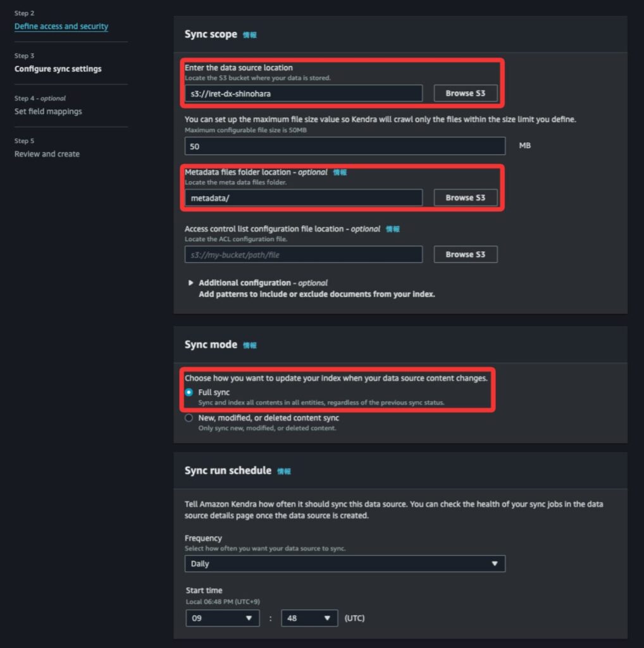Image resolution: width=644 pixels, height=648 pixels.
Task: Click Browse S3 for data source location
Action: [465, 93]
